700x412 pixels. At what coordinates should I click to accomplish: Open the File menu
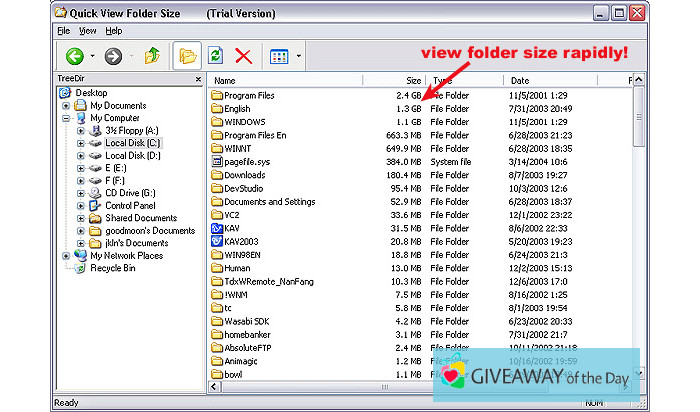tap(63, 31)
